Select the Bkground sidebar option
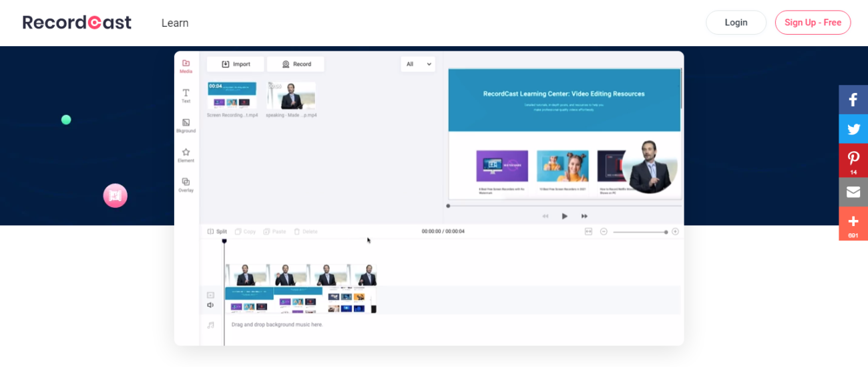Image resolution: width=868 pixels, height=367 pixels. pyautogui.click(x=186, y=126)
